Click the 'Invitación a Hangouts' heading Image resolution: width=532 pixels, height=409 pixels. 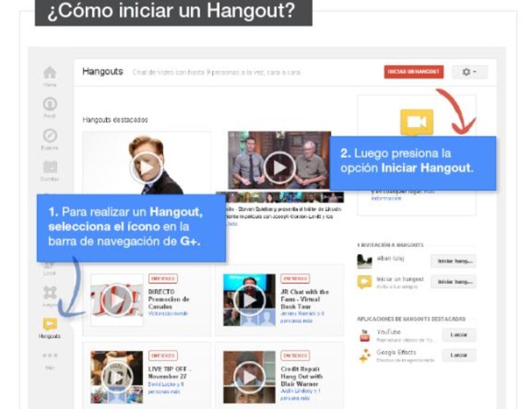[x=390, y=245]
